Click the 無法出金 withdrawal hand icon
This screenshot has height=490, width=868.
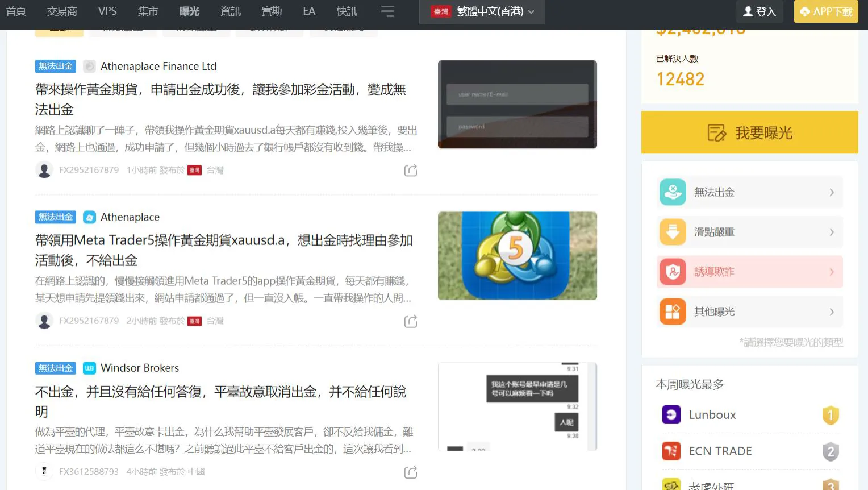pos(673,192)
